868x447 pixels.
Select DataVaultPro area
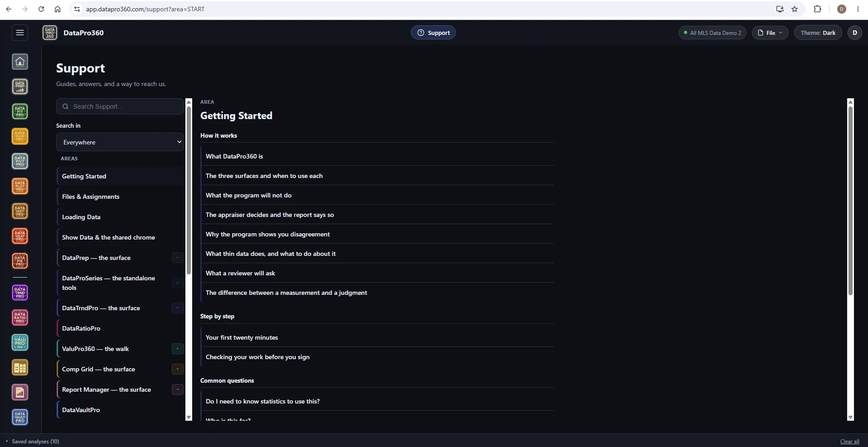120,410
